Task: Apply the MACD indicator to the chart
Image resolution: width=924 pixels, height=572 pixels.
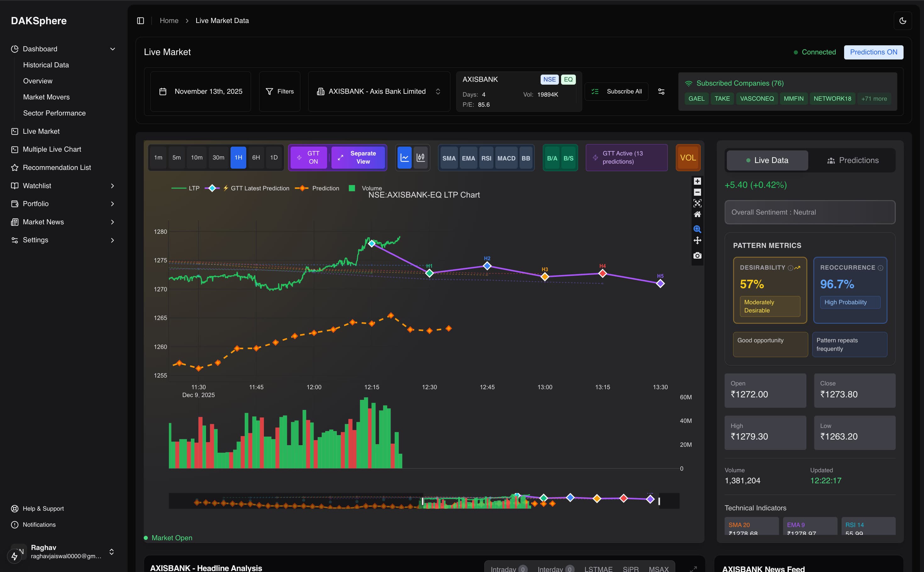Action: click(506, 158)
